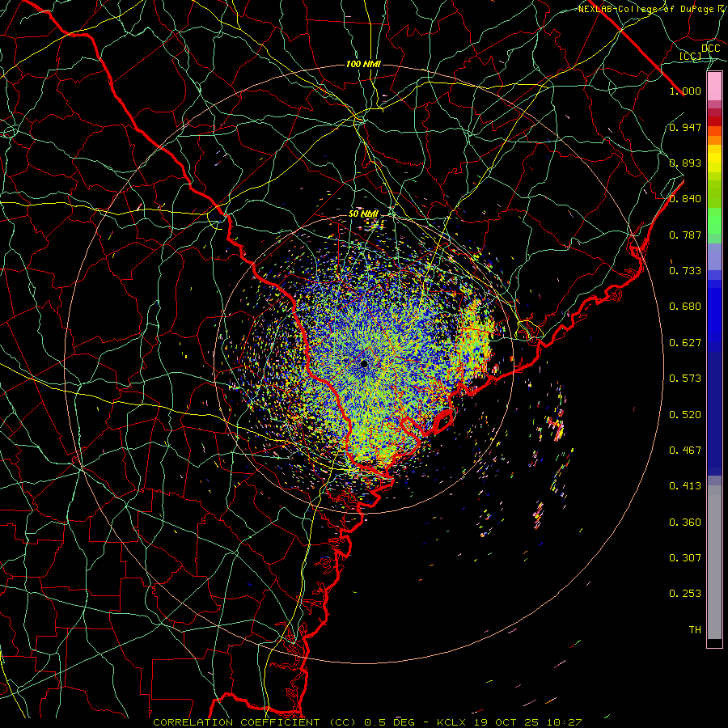This screenshot has height=728, width=728.
Task: Click the 0.520 scale value
Action: (x=685, y=415)
